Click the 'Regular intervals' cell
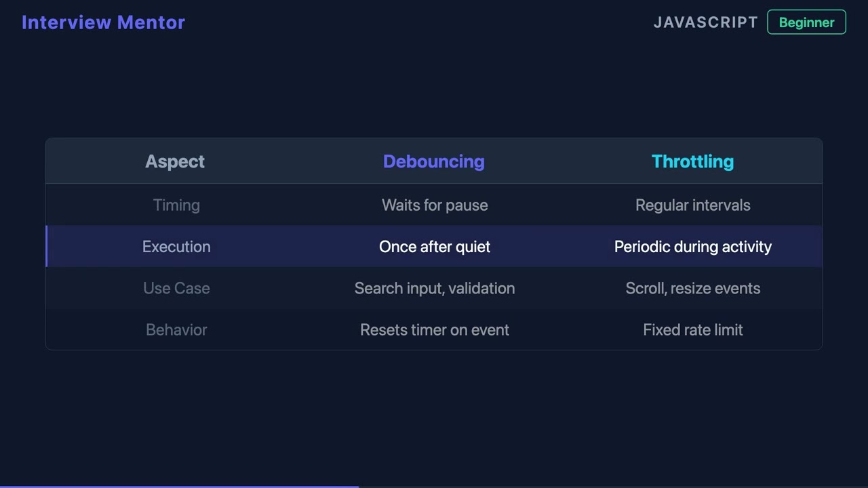The height and width of the screenshot is (488, 868). coord(693,205)
